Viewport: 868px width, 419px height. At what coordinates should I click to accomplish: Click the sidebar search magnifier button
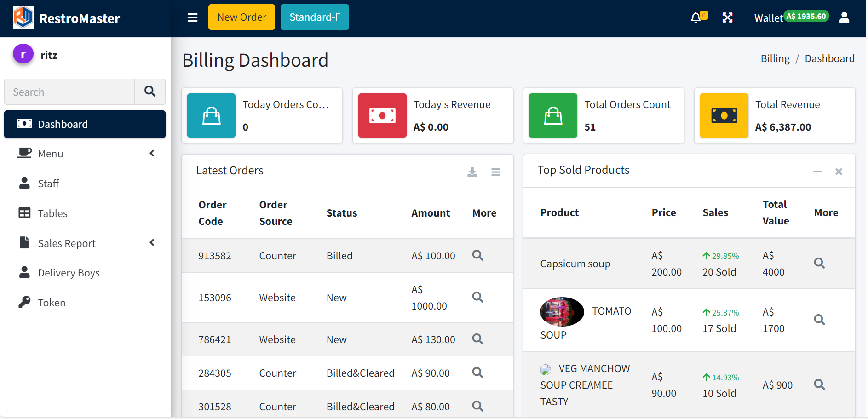[x=149, y=92]
